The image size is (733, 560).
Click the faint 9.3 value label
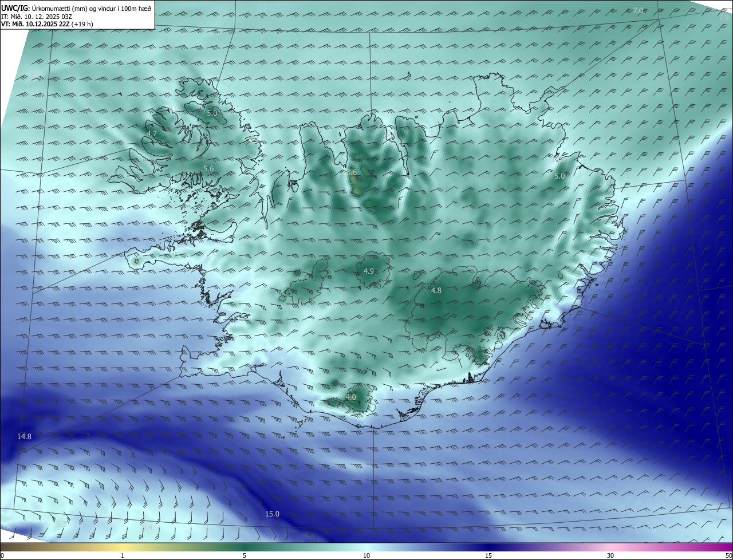[61, 523]
